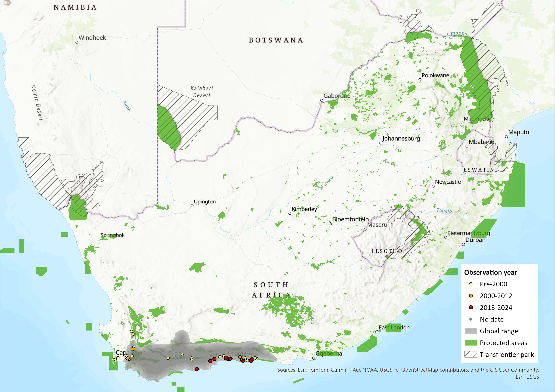Click the Pre-2000 yellow legend dot
Viewport: 555px width, 392px height.
pyautogui.click(x=471, y=284)
